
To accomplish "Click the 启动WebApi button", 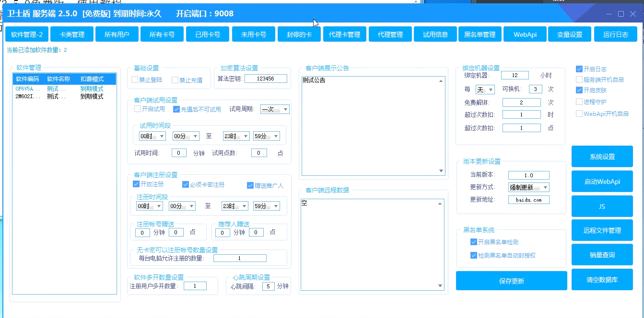I will (x=602, y=182).
